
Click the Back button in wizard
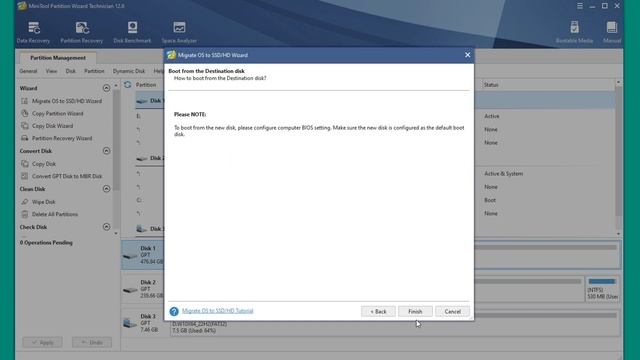378,311
